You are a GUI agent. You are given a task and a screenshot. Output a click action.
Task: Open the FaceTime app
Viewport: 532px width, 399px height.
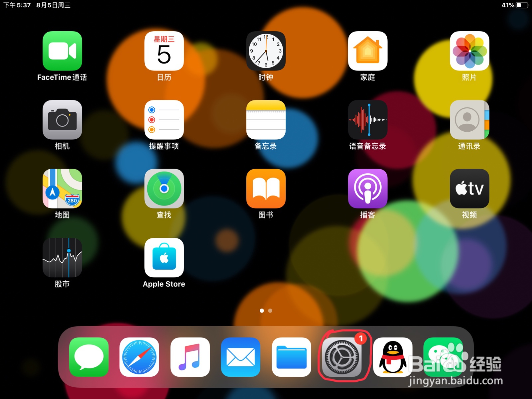(62, 51)
